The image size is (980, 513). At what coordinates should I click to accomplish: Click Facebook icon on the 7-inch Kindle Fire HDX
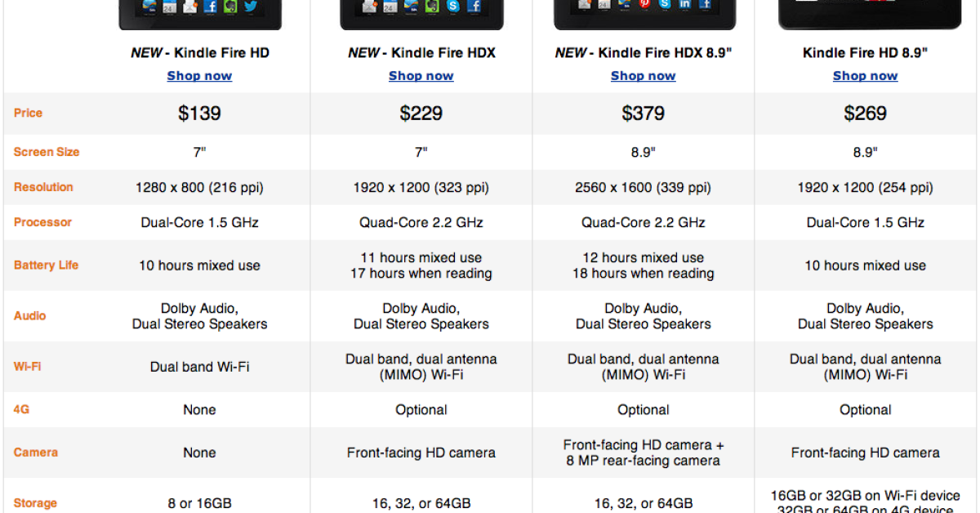[x=474, y=7]
